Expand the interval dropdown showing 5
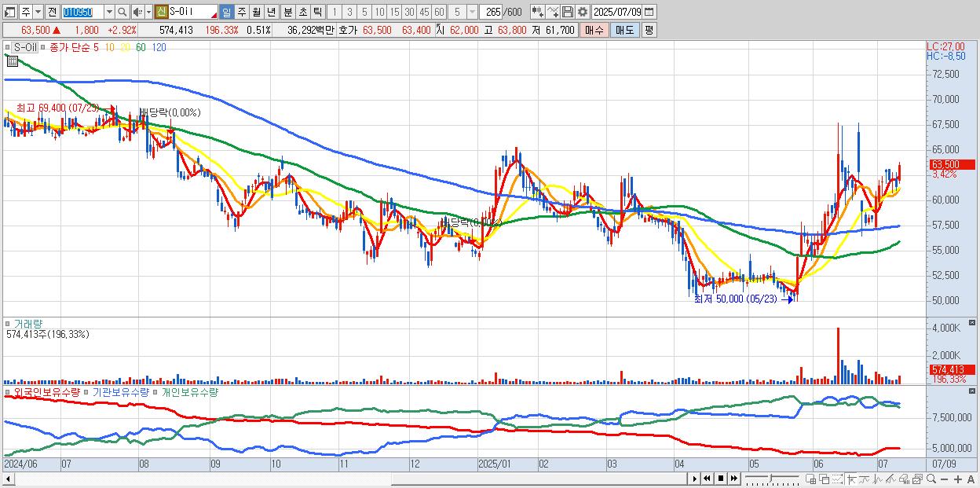The width and height of the screenshot is (980, 488). pos(472,12)
